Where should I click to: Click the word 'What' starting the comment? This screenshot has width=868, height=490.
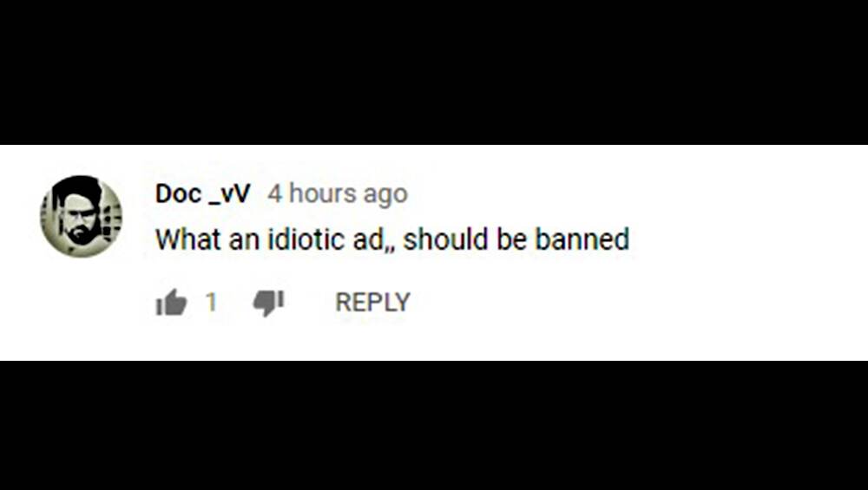point(188,239)
